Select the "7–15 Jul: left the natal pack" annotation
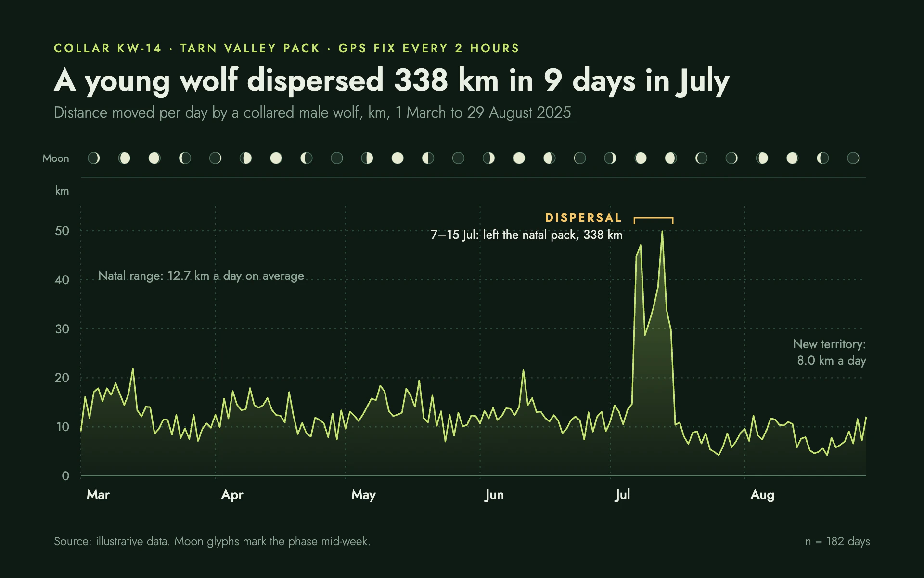924x578 pixels. click(526, 235)
